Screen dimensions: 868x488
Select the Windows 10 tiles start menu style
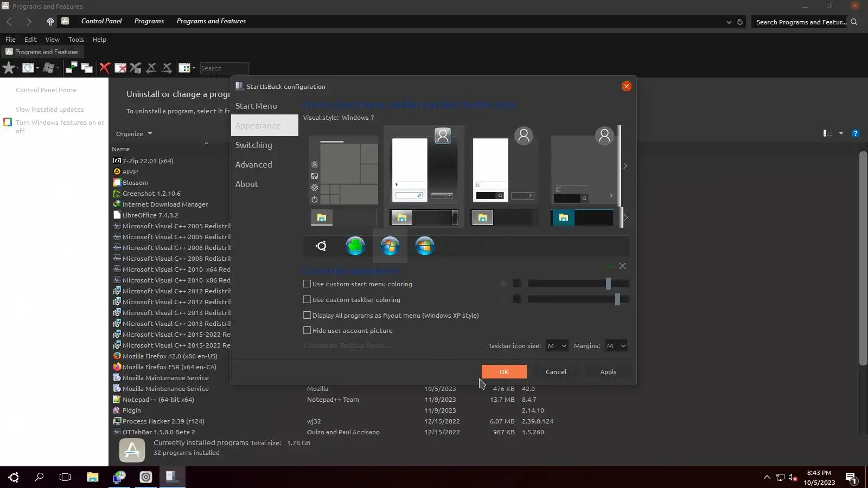(x=344, y=170)
